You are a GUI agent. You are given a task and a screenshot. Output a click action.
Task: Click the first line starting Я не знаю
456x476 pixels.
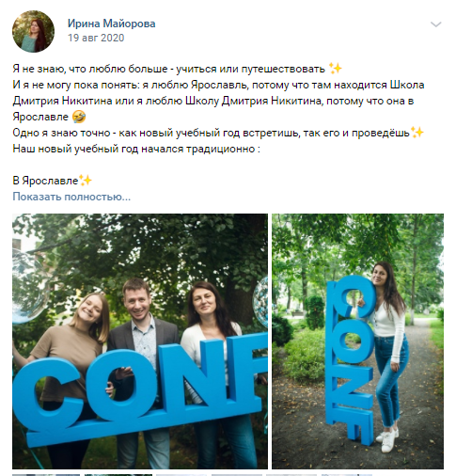coord(177,69)
